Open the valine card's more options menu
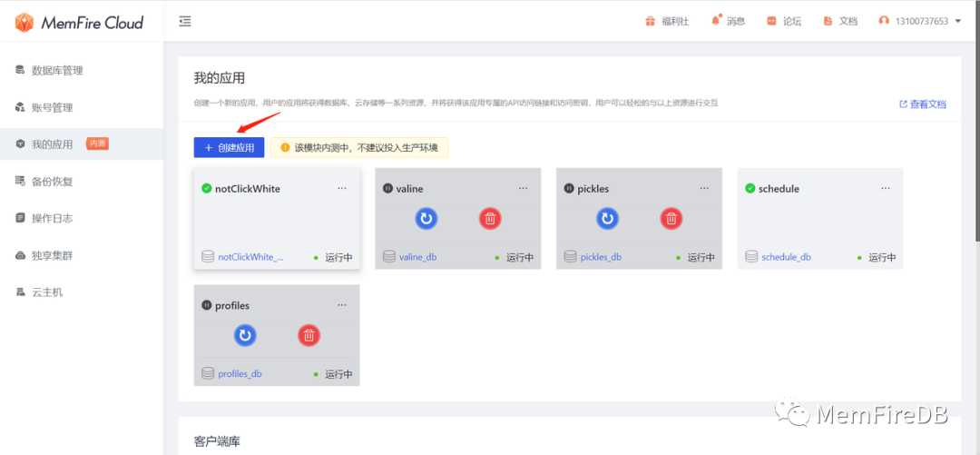This screenshot has height=455, width=980. [x=524, y=188]
